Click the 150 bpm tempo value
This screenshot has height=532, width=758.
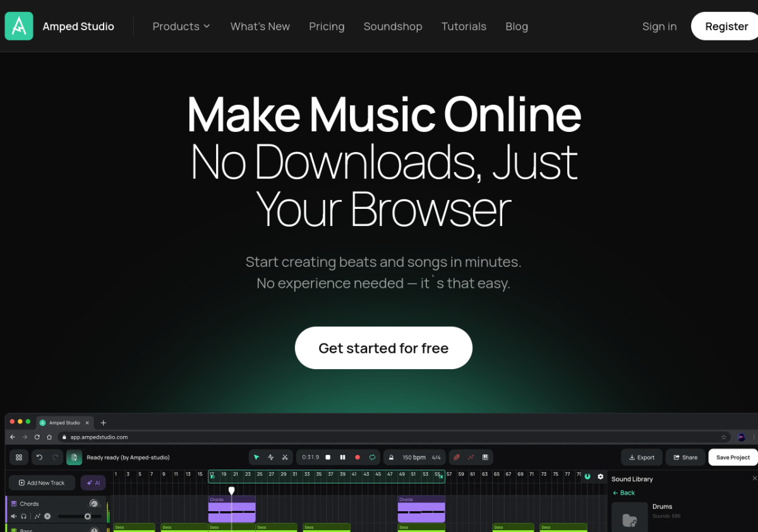coord(414,458)
